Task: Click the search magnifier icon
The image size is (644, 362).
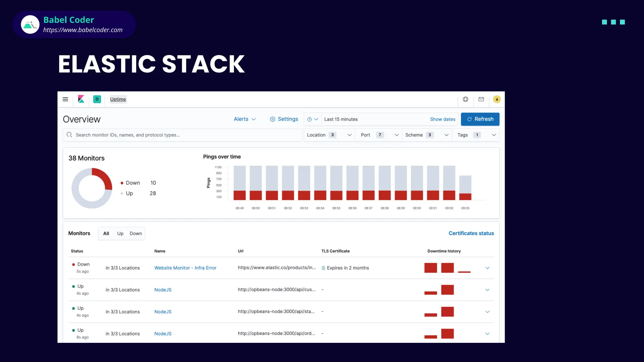Action: point(69,135)
